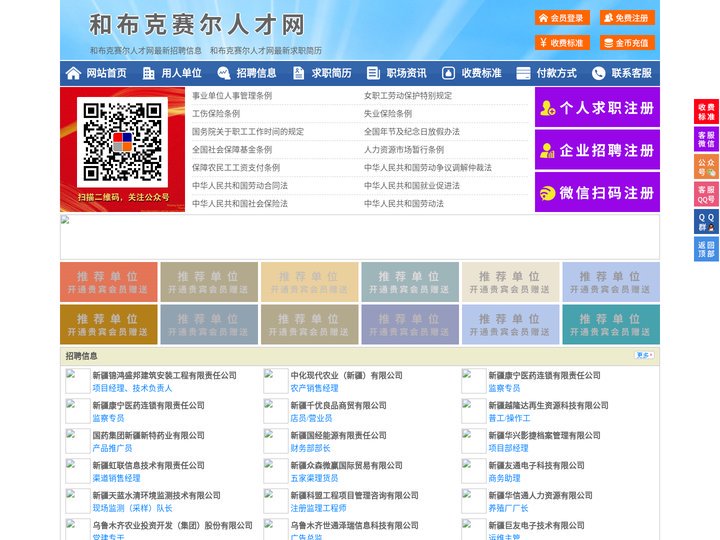720x540 pixels.
Task: Open job link 项目经理、技术负责人
Action: point(132,388)
